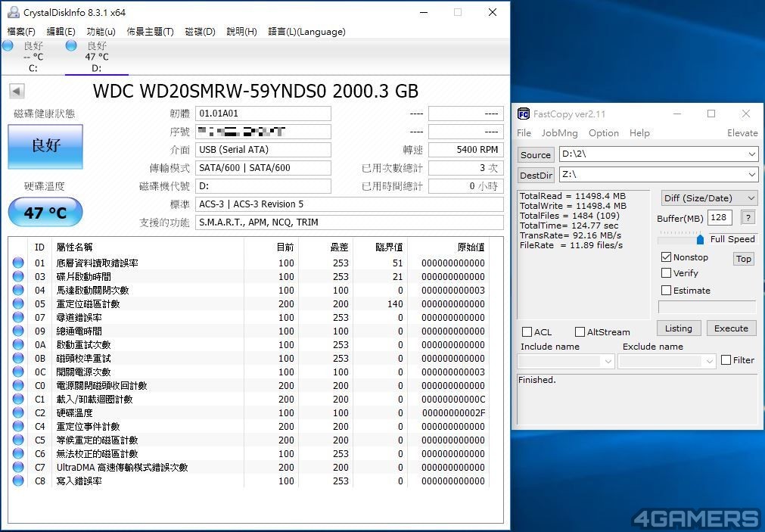Image resolution: width=765 pixels, height=532 pixels.
Task: Click the FastCopy title bar icon
Action: pyautogui.click(x=523, y=114)
